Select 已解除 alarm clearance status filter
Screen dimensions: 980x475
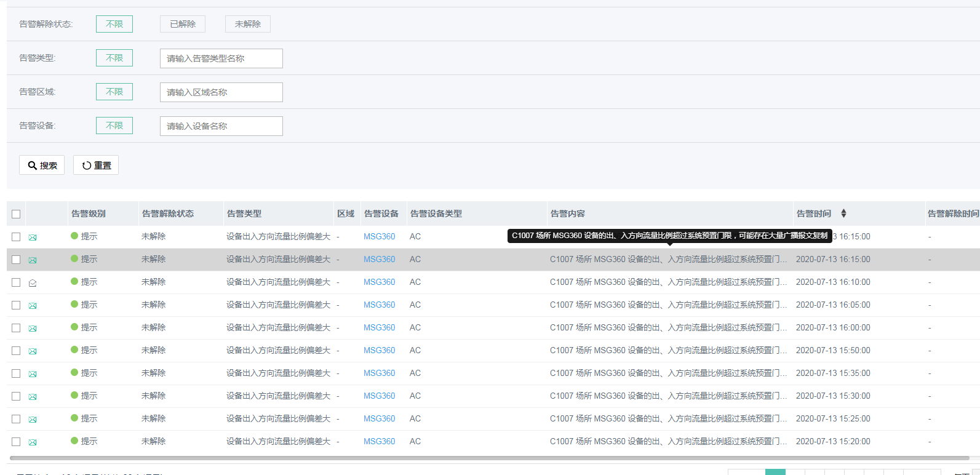tap(183, 24)
